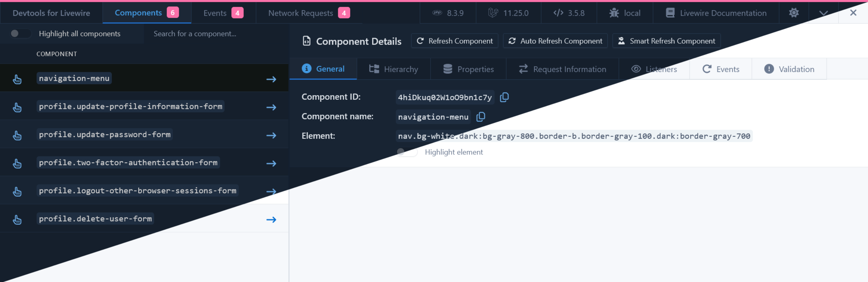Collapse the devtools with the chevron

tap(823, 13)
